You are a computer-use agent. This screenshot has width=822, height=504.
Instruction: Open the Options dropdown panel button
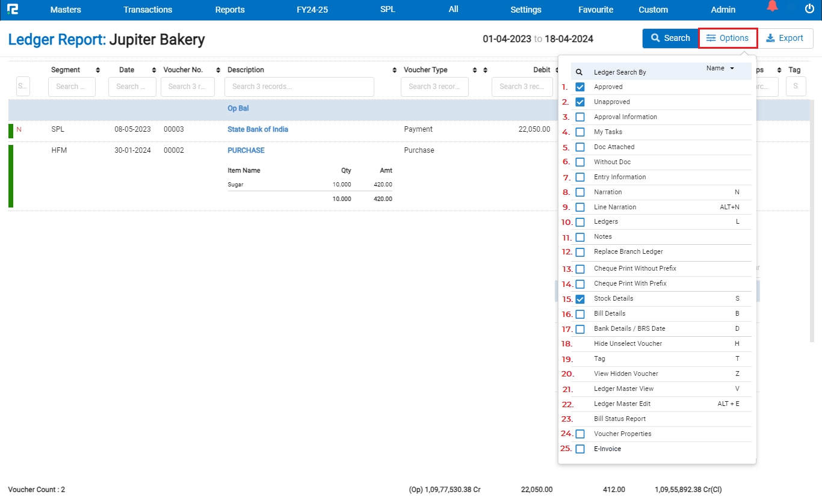point(728,38)
